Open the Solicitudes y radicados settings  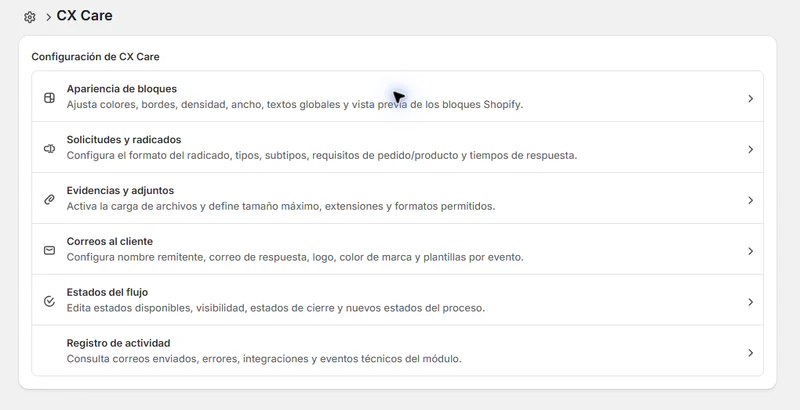(397, 147)
